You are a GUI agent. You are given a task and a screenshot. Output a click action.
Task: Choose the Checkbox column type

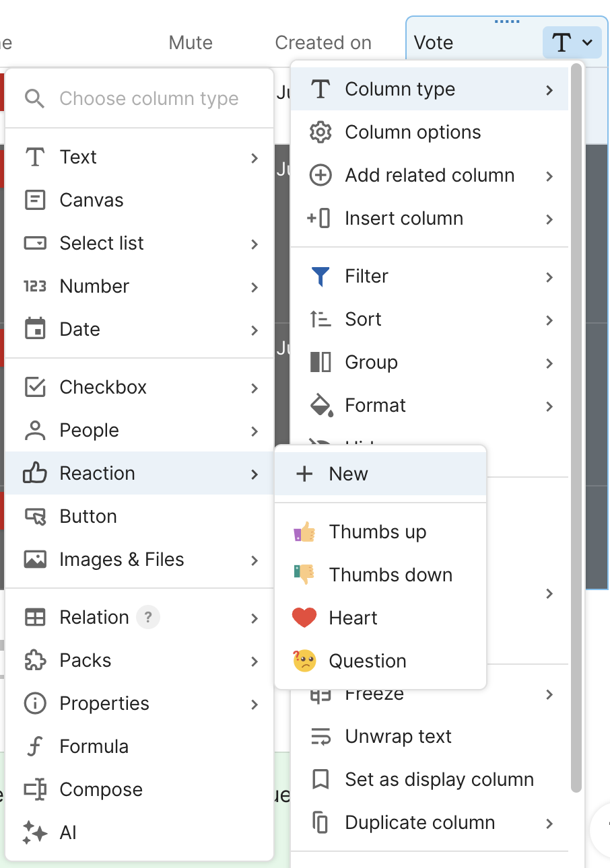[x=103, y=387]
